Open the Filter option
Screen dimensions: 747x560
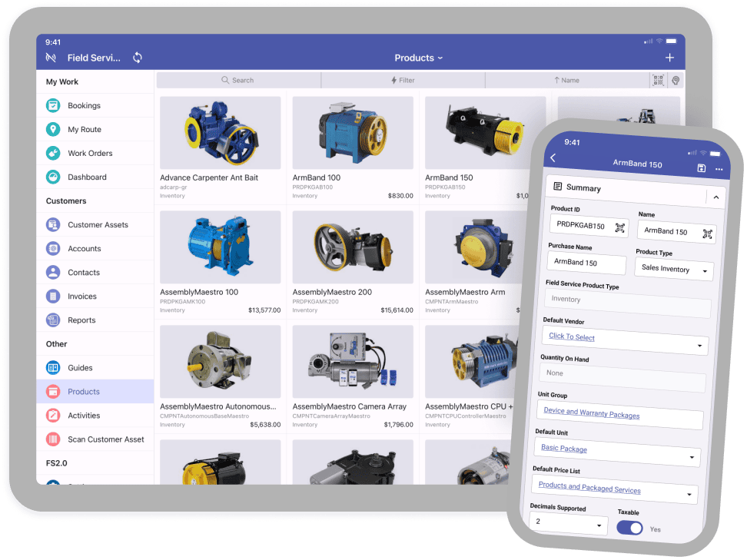pyautogui.click(x=403, y=80)
